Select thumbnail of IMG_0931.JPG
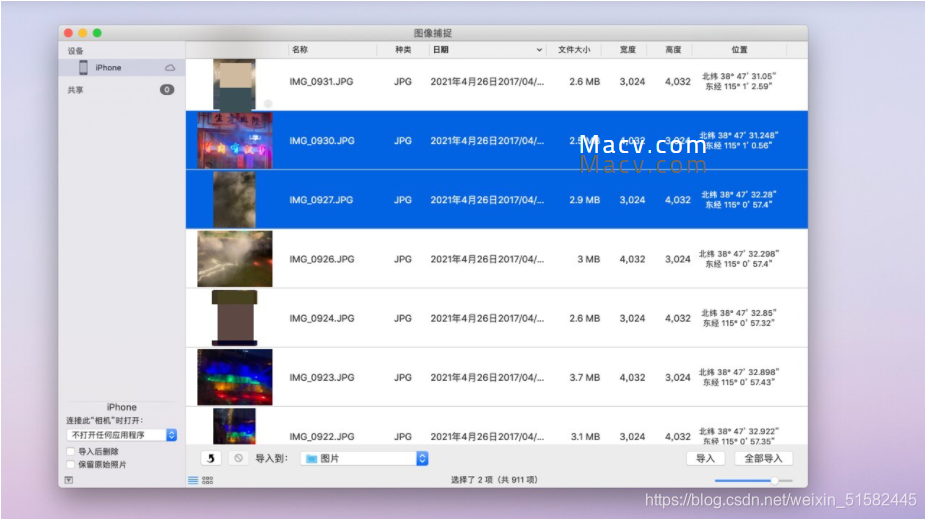 tap(235, 84)
